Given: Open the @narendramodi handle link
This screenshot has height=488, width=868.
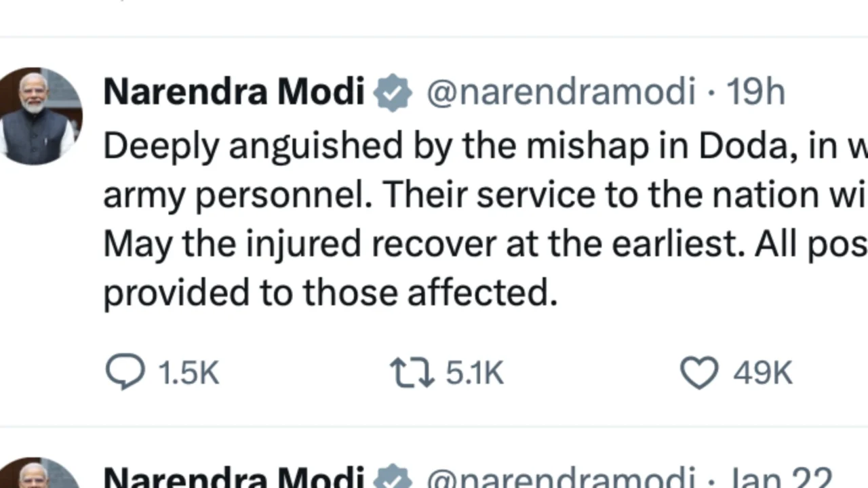Looking at the screenshot, I should tap(561, 91).
